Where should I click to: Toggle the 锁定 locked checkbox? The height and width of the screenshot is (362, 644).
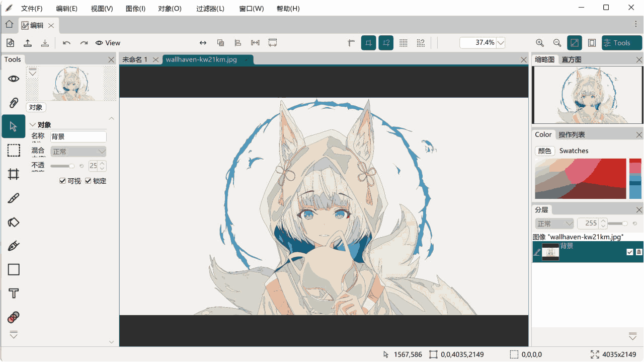tap(88, 181)
